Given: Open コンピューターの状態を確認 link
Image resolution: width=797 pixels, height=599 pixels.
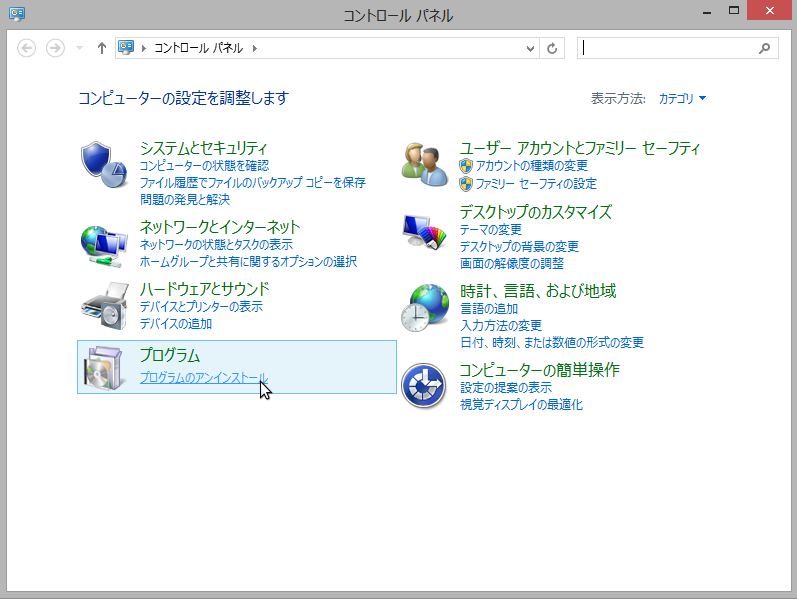Looking at the screenshot, I should pyautogui.click(x=204, y=166).
